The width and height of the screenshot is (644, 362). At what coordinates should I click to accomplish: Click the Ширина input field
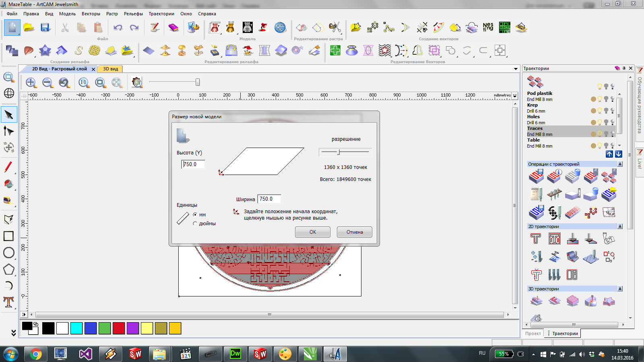pos(269,199)
